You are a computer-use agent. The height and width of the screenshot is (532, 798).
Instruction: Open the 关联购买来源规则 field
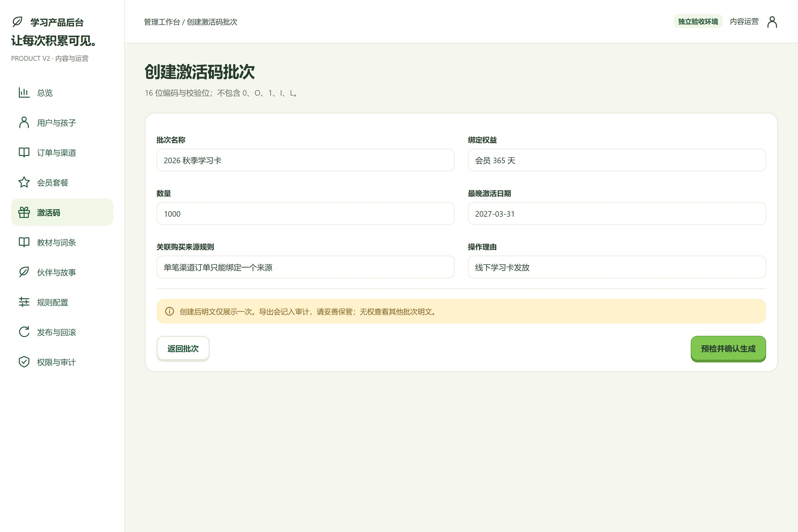[305, 267]
